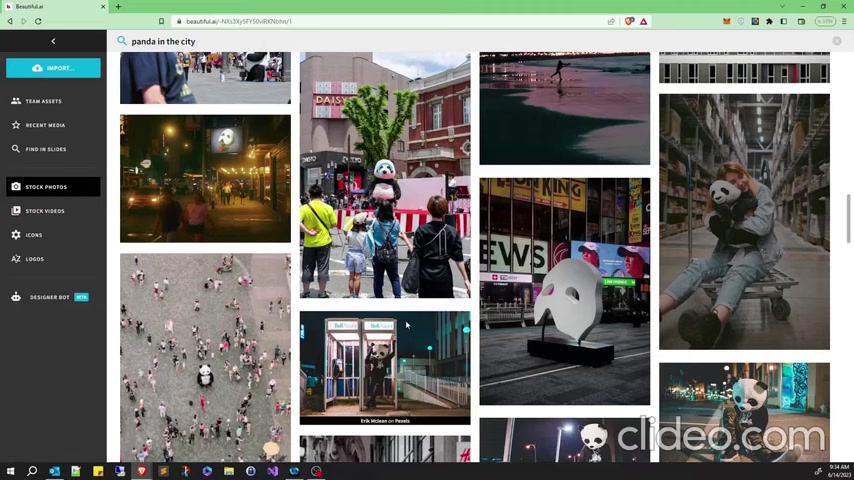Select the beach silhouette sunset photo
This screenshot has width=854, height=480.
click(x=565, y=108)
